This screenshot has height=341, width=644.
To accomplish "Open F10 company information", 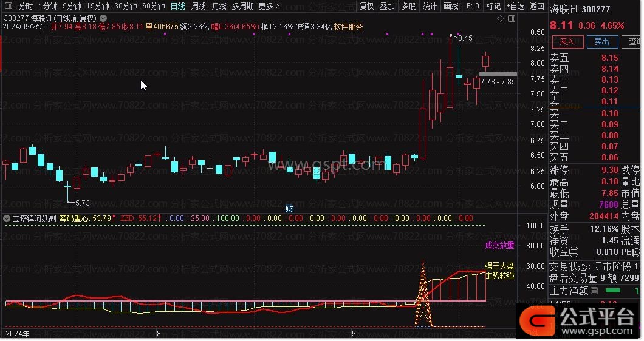I will coord(473,6).
